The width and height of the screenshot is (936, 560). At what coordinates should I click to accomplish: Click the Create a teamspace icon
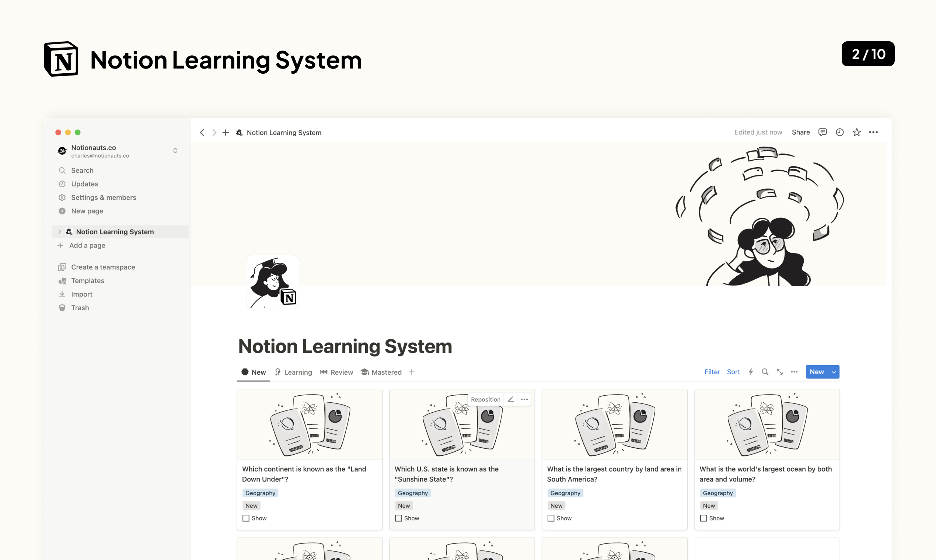62,267
